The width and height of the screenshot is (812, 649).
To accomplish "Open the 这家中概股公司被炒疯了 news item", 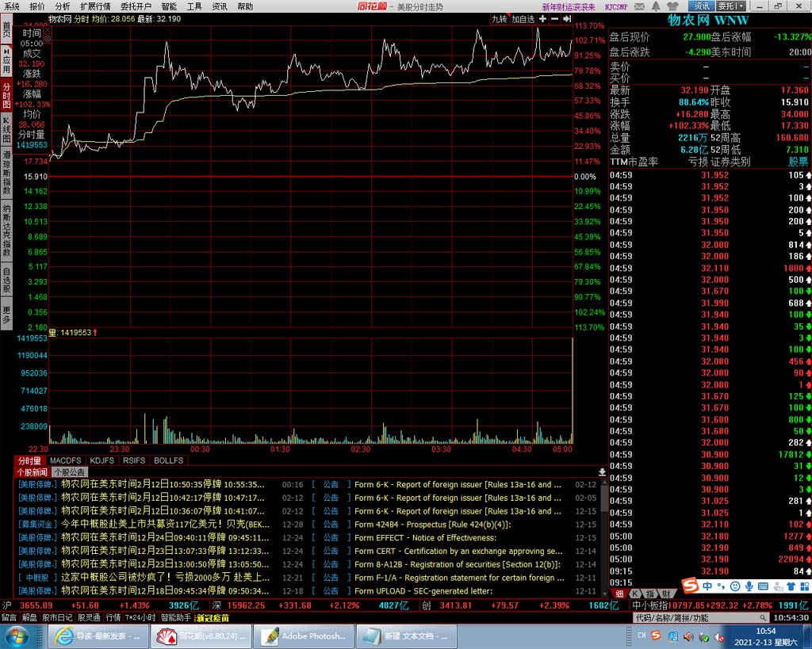I will tap(165, 578).
